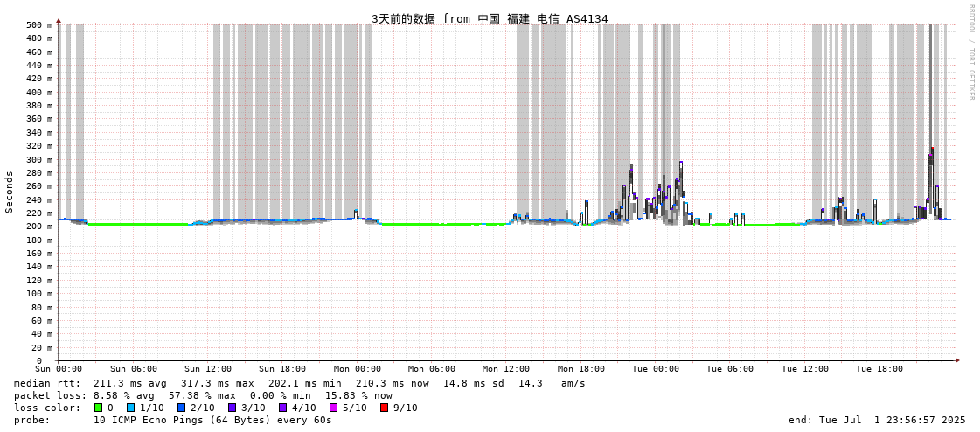Click the '14.3 am/s' value
Image resolution: width=980 pixels, height=432 pixels.
click(x=552, y=383)
